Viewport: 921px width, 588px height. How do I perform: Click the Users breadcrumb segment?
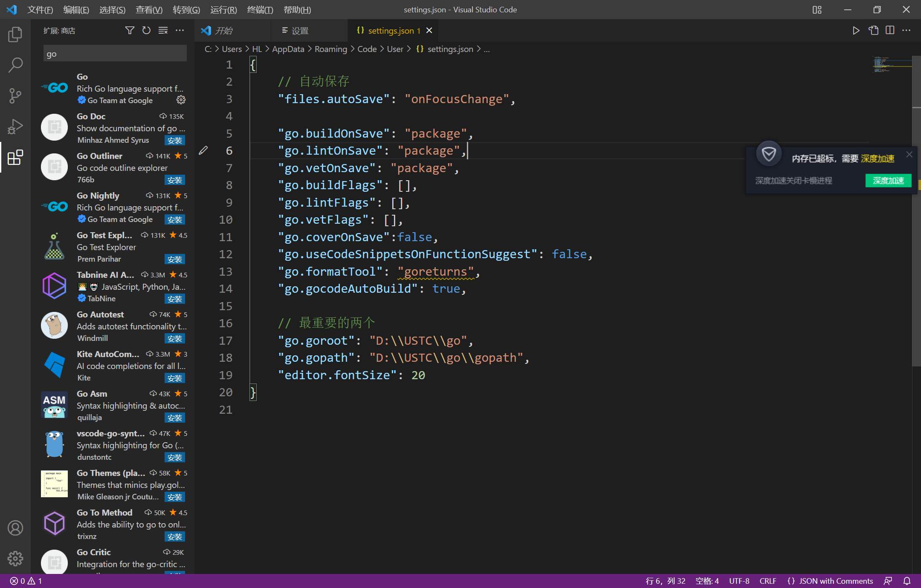coord(232,49)
